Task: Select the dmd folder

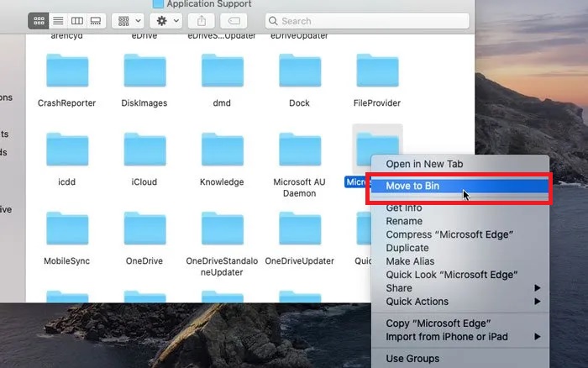Action: (223, 71)
